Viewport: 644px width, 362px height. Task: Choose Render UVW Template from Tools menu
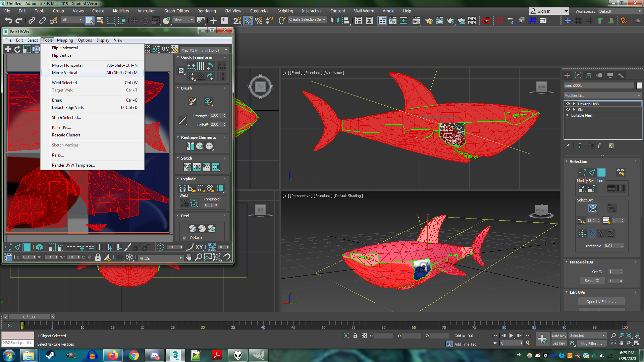point(92,165)
